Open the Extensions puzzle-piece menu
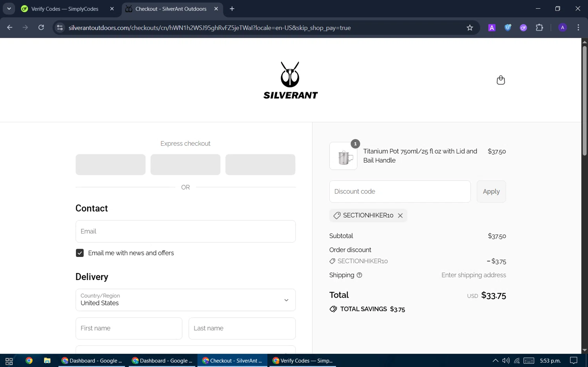The width and height of the screenshot is (588, 367). pyautogui.click(x=539, y=27)
